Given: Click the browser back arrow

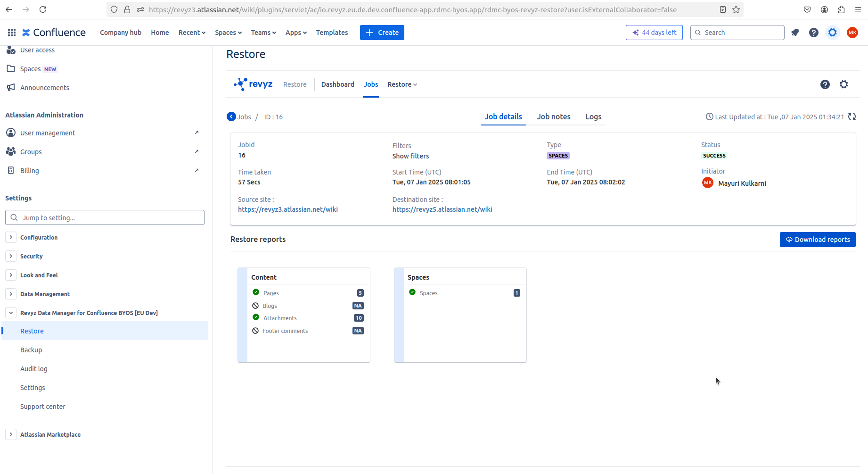Looking at the screenshot, I should 9,9.
